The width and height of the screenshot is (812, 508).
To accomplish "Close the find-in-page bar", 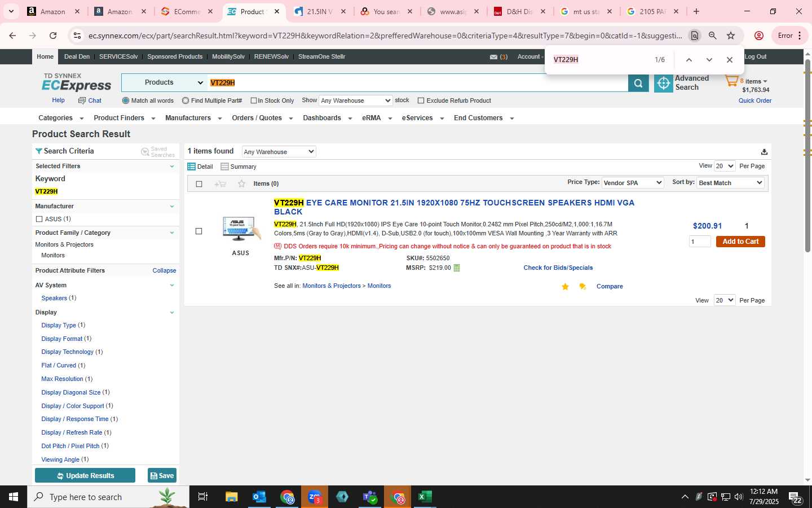I will point(730,60).
